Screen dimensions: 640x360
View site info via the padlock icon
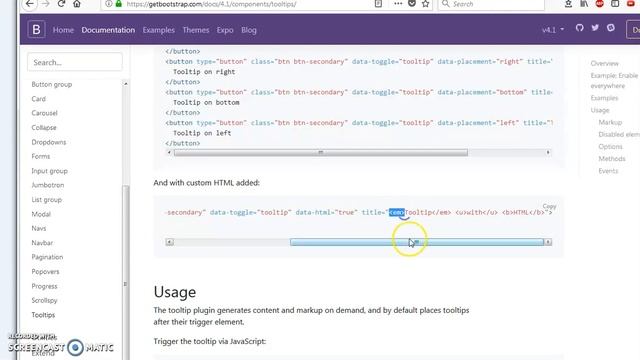(119, 4)
